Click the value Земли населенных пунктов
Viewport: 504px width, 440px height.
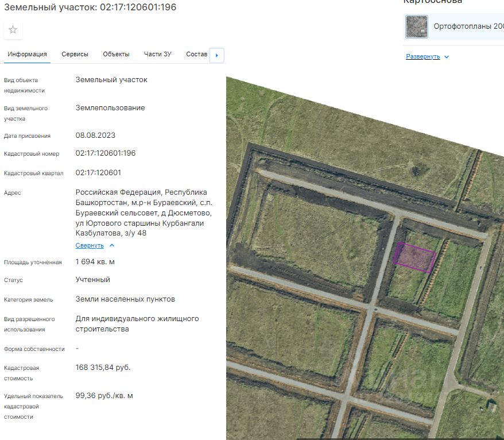point(125,299)
